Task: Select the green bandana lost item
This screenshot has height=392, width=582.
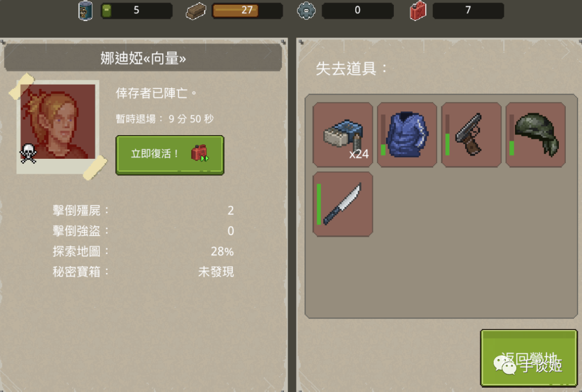Action: pos(536,135)
